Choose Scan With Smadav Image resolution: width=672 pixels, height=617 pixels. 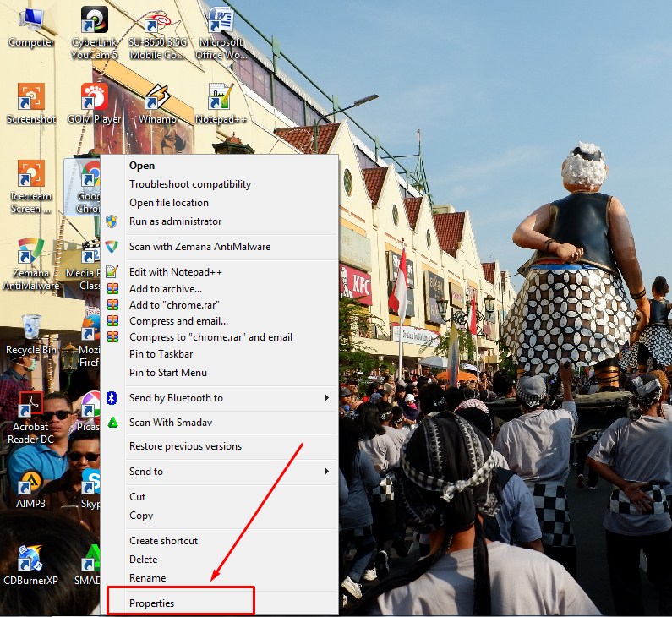click(219, 423)
